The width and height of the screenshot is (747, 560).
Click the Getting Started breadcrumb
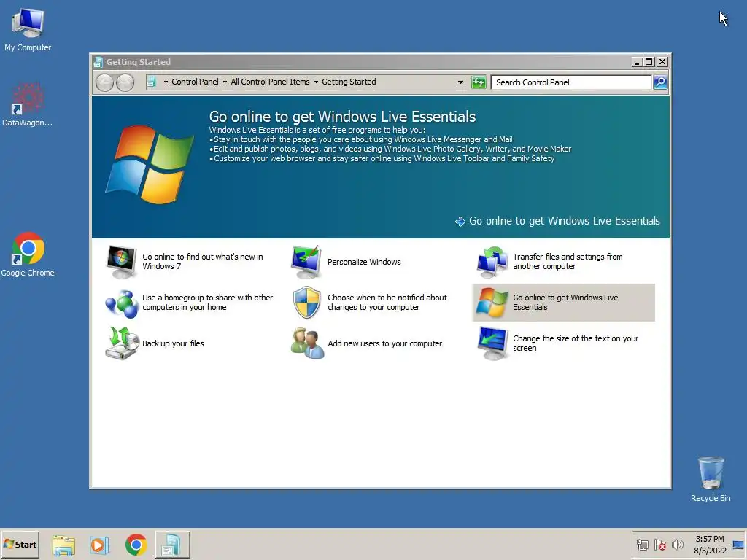click(349, 82)
